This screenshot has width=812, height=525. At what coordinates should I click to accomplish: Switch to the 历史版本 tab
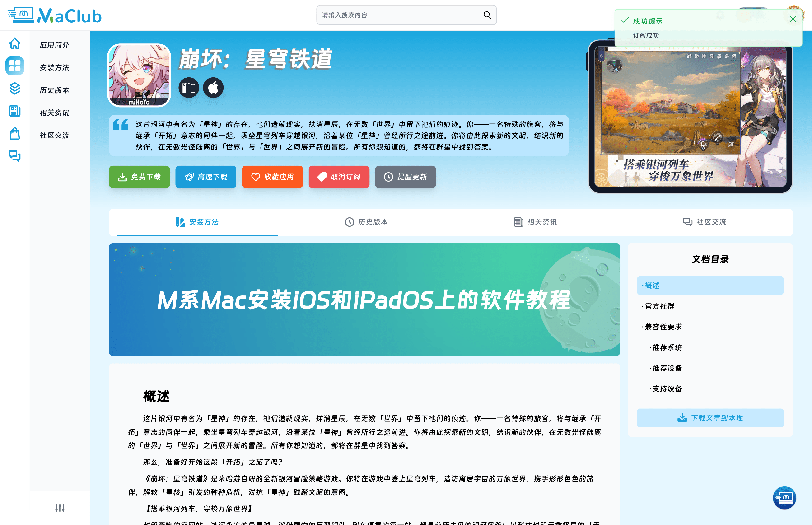tap(367, 222)
